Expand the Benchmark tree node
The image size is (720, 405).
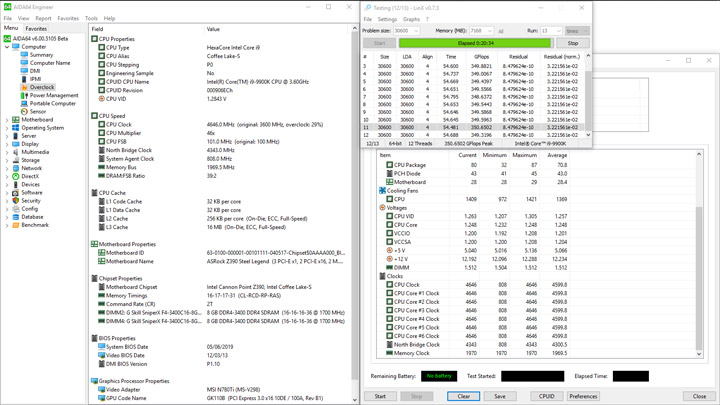coord(7,225)
